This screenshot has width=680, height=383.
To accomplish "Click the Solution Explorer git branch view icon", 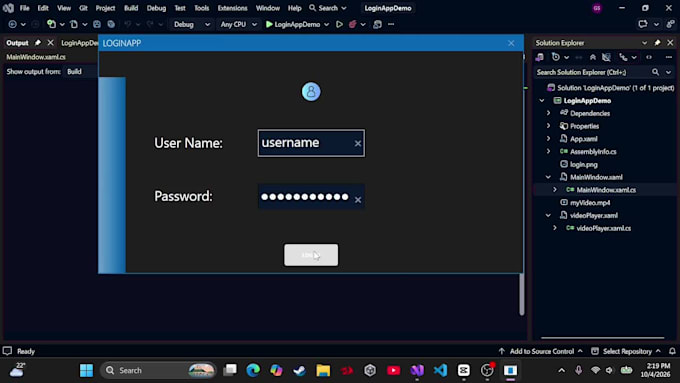I will click(624, 57).
